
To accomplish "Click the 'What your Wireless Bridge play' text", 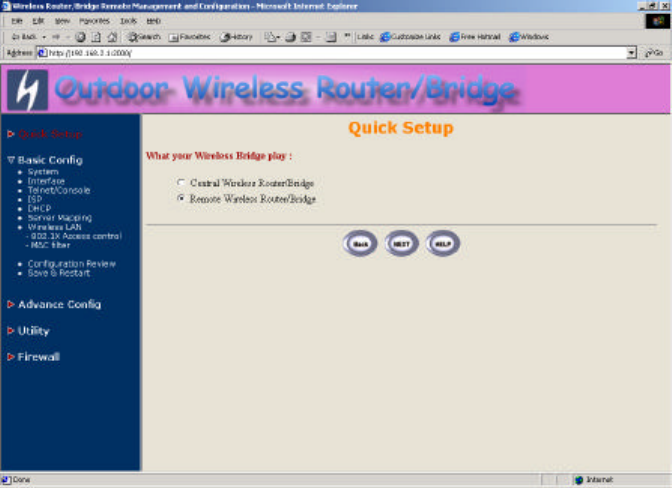I will click(219, 156).
